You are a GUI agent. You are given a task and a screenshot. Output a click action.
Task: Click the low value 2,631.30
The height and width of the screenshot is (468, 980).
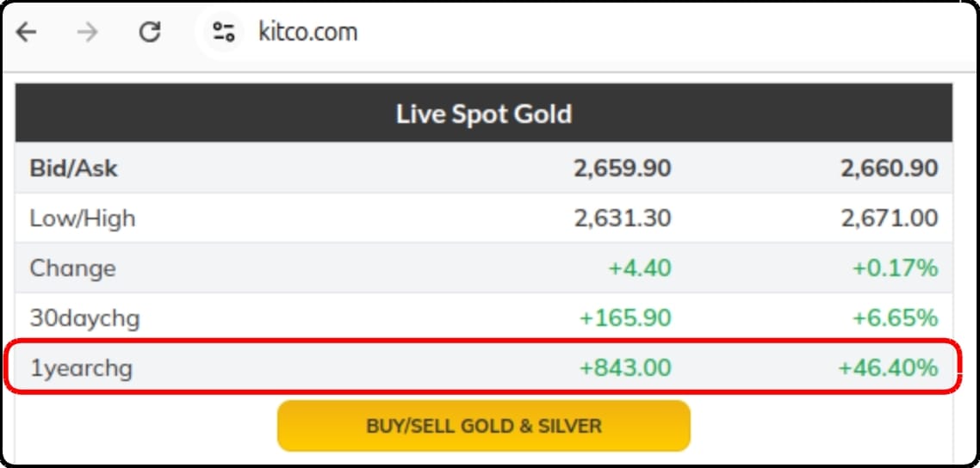pyautogui.click(x=623, y=219)
